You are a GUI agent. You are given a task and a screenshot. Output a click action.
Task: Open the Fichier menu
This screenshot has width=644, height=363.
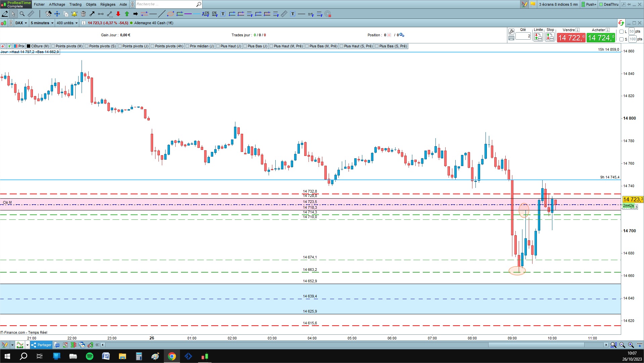coord(39,4)
